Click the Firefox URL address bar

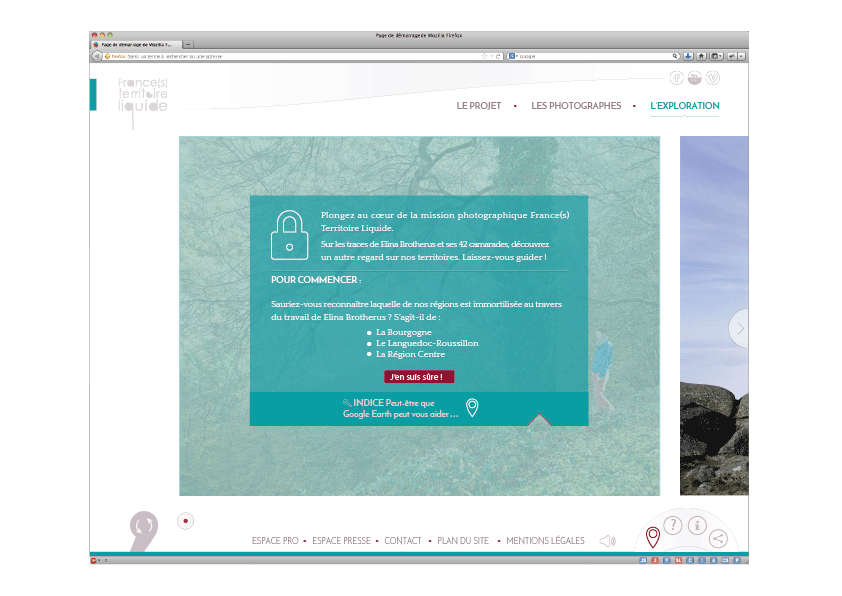coord(300,57)
